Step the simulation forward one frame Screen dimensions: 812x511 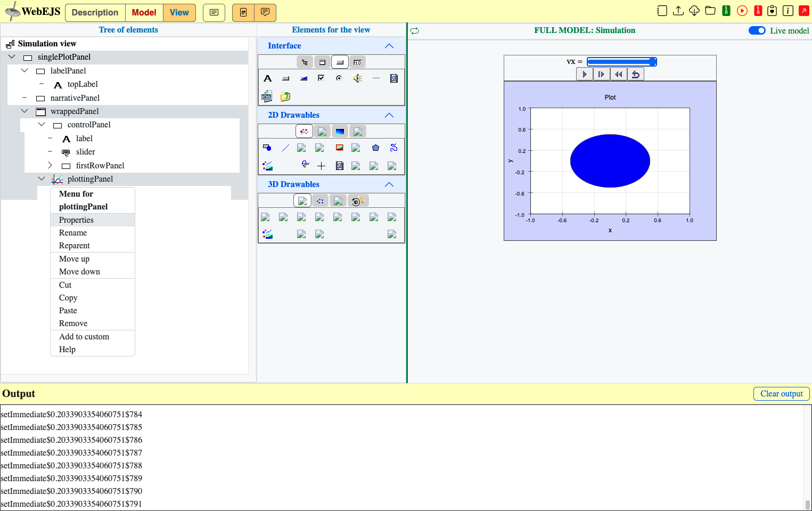pos(602,75)
